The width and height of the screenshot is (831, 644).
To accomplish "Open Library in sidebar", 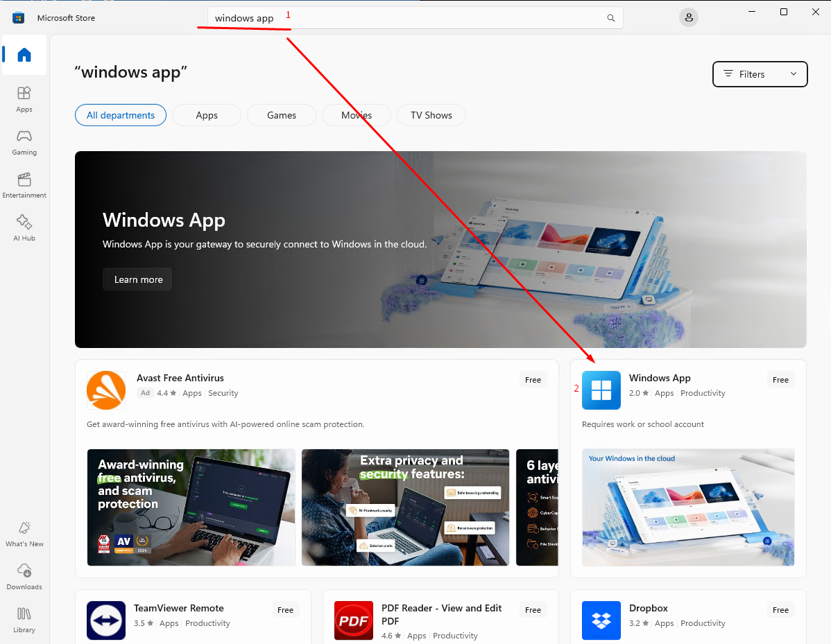I will pos(24,620).
